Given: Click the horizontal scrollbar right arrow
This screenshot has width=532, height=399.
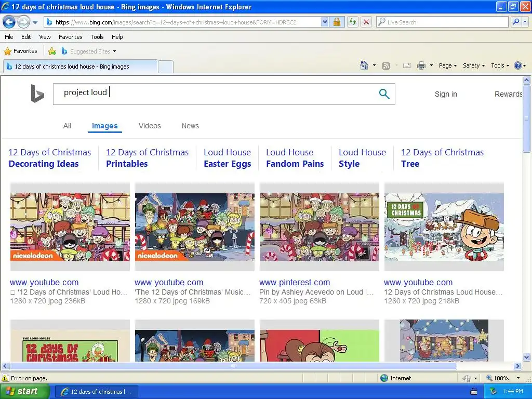Looking at the screenshot, I should (518, 366).
